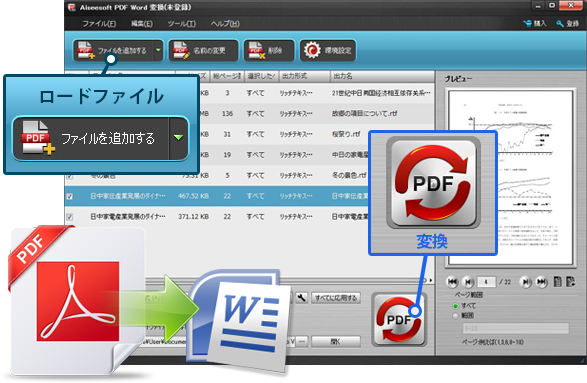
Task: Click the file name in the 371.12 KB row
Action: 128,217
